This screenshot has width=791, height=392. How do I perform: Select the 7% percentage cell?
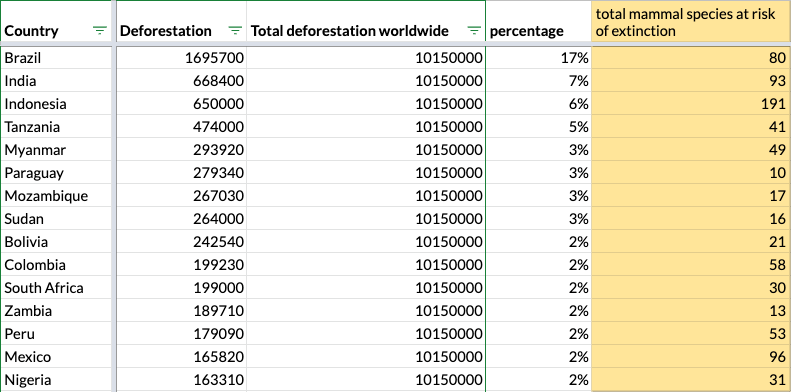539,80
